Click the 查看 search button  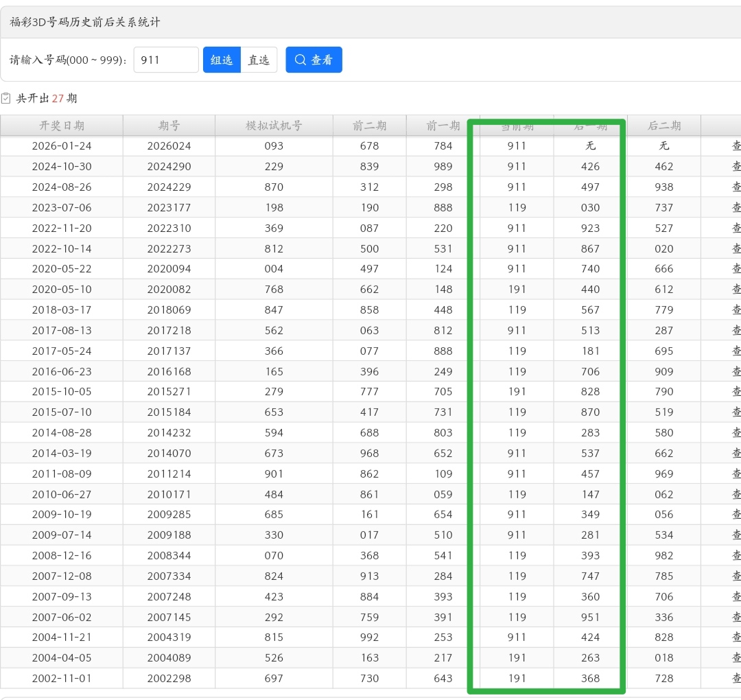click(314, 60)
